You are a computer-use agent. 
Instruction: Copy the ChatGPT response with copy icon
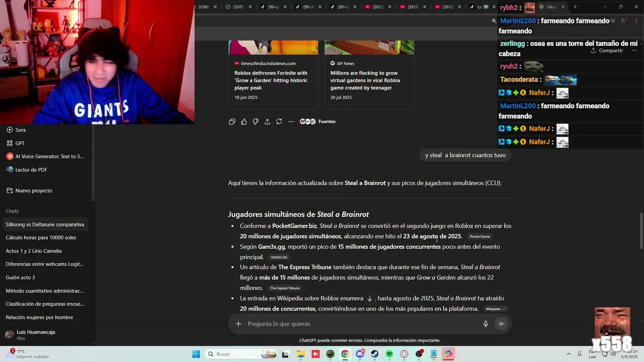pyautogui.click(x=232, y=122)
